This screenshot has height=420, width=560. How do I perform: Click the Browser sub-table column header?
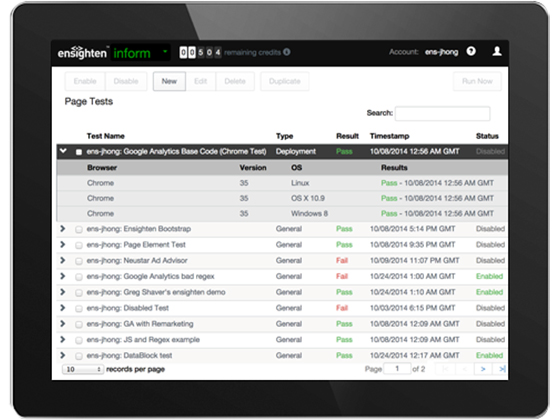pos(102,168)
